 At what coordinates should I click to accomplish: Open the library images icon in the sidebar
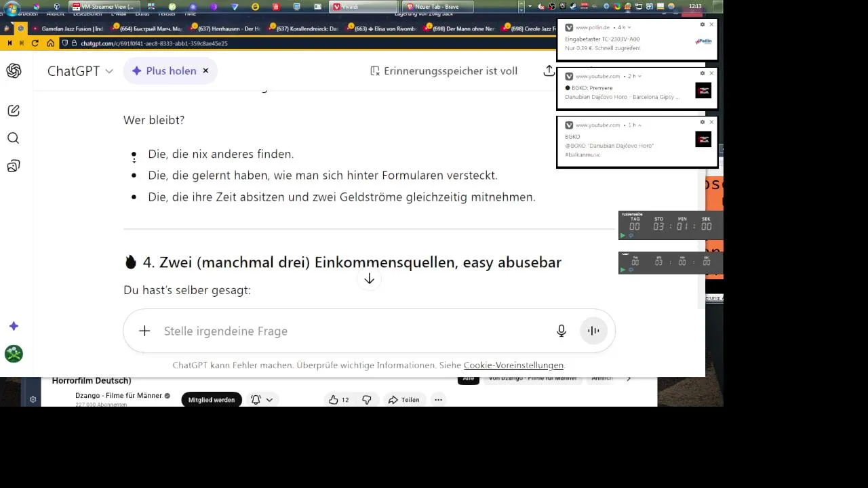pyautogui.click(x=14, y=166)
